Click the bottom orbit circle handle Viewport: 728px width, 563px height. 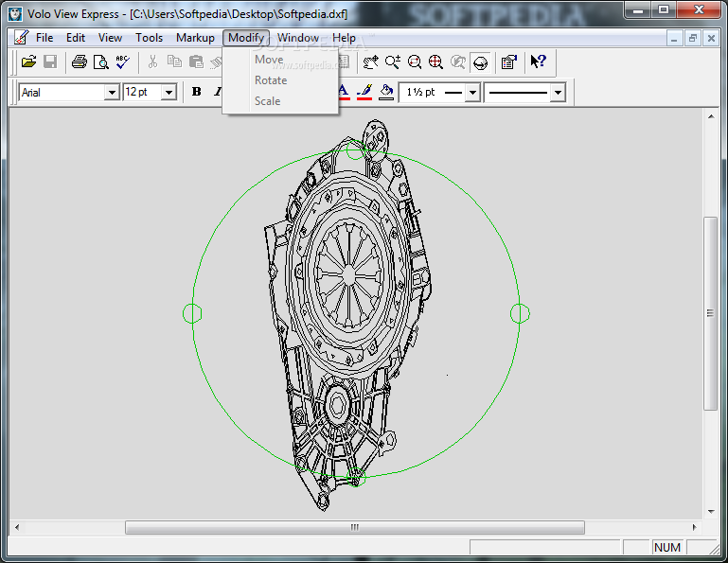(356, 477)
